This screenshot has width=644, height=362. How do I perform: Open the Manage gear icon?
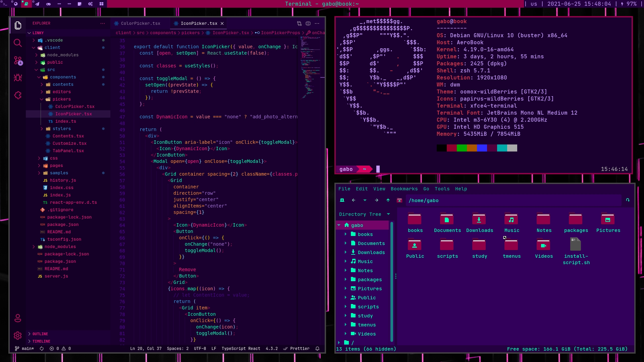point(18,335)
